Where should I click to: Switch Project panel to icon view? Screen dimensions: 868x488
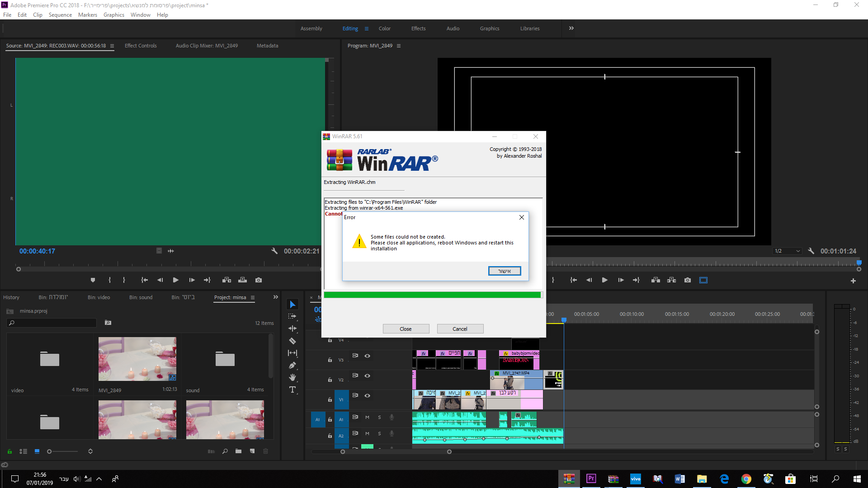point(37,451)
